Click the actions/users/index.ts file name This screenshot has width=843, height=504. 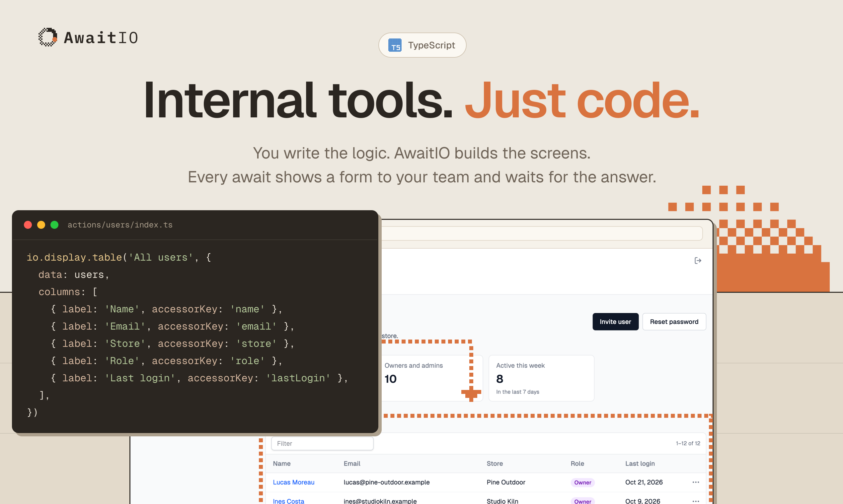[x=120, y=225]
